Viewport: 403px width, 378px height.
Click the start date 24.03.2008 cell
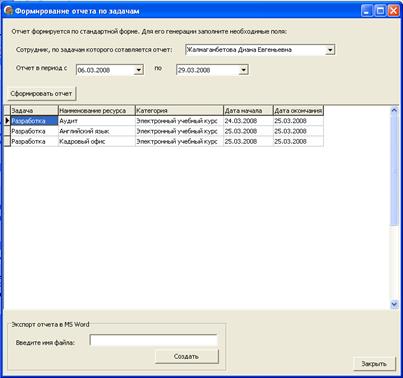pyautogui.click(x=248, y=121)
